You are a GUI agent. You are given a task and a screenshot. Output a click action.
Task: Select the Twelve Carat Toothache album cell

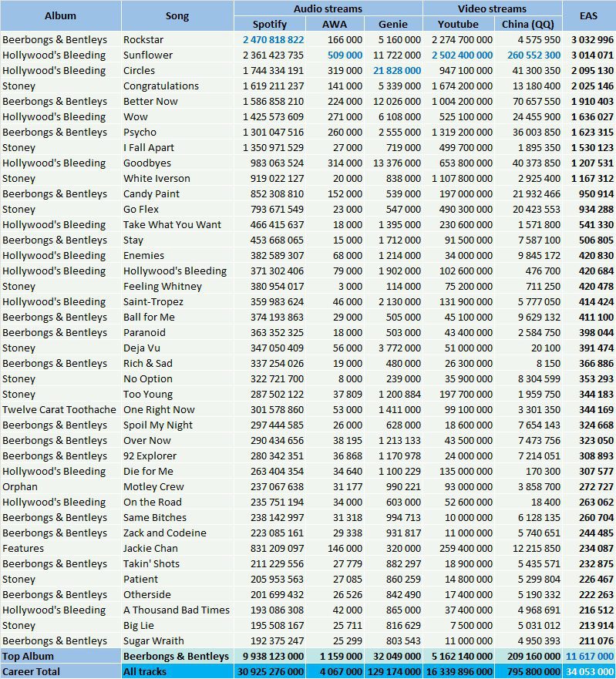[x=61, y=410]
